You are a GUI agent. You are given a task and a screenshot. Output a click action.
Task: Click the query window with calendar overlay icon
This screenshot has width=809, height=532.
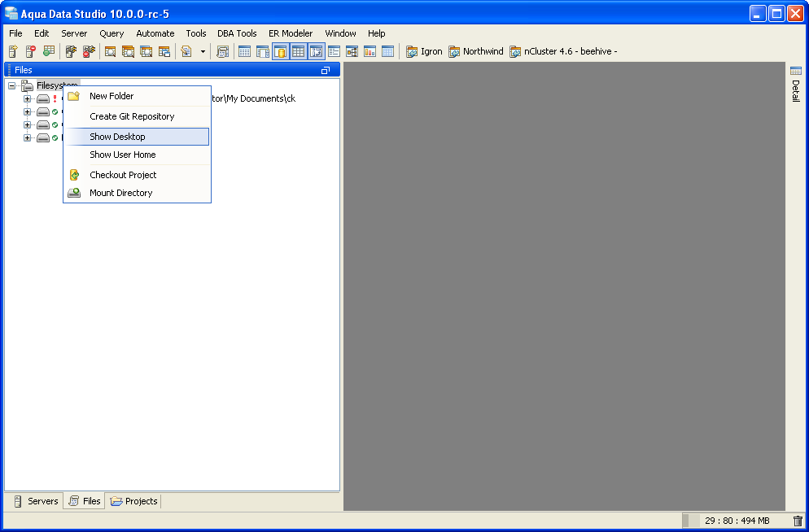(x=164, y=51)
